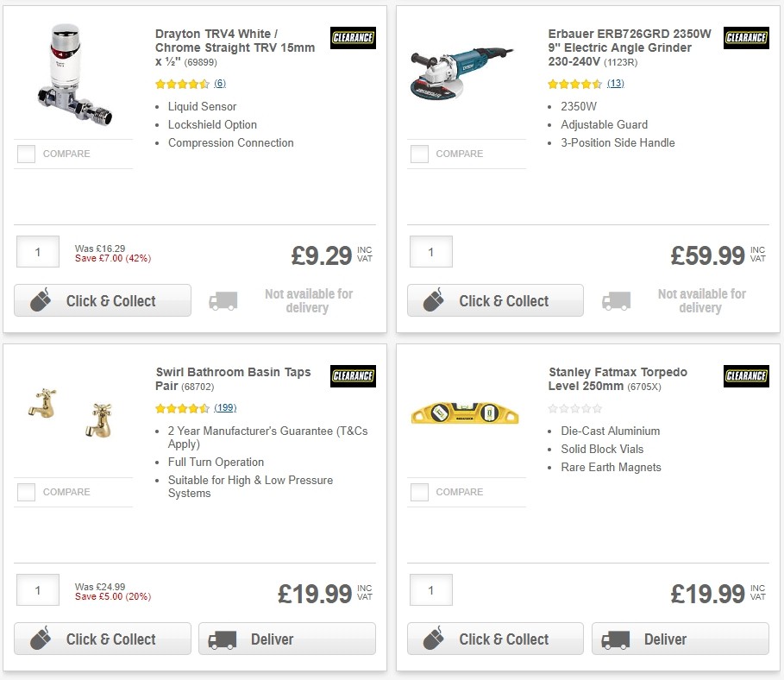Select the mouse icon on Erbauer Click & Collect

(432, 300)
